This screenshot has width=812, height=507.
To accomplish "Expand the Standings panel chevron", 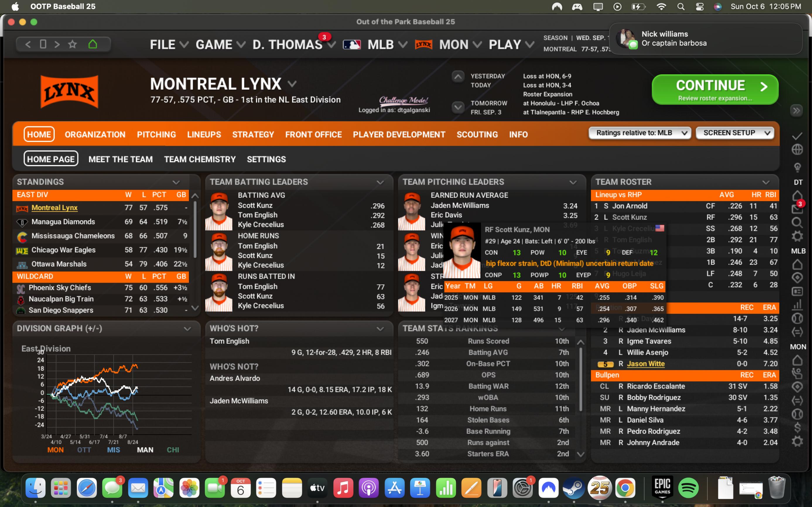I will click(176, 182).
